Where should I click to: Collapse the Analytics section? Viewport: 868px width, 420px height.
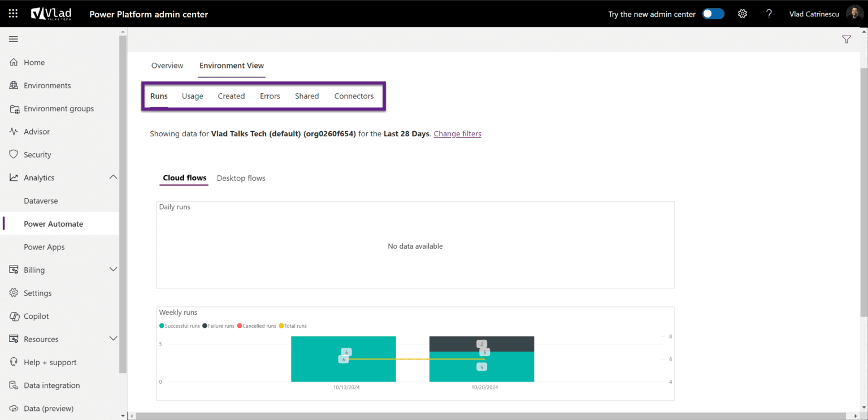tap(112, 176)
